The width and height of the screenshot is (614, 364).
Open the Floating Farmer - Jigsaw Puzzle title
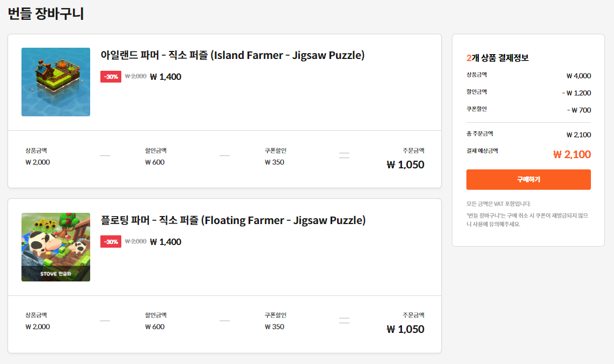[233, 220]
